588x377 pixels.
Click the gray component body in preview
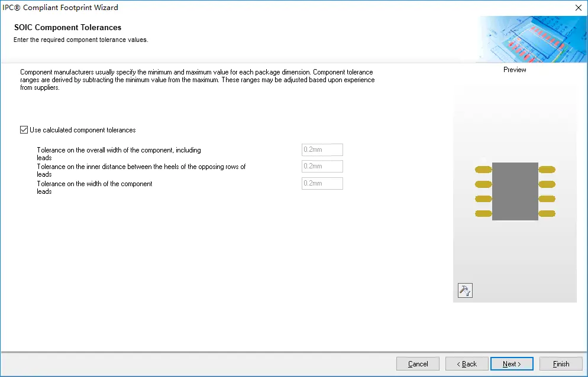[515, 191]
